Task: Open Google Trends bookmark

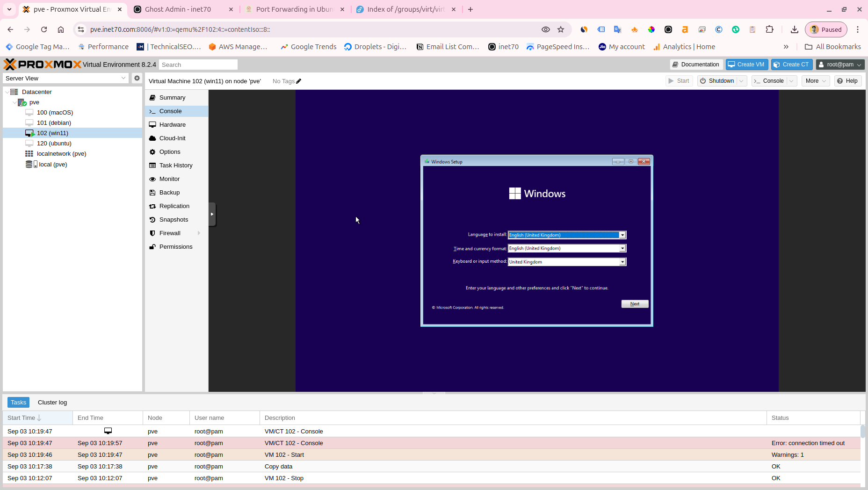Action: pos(309,47)
